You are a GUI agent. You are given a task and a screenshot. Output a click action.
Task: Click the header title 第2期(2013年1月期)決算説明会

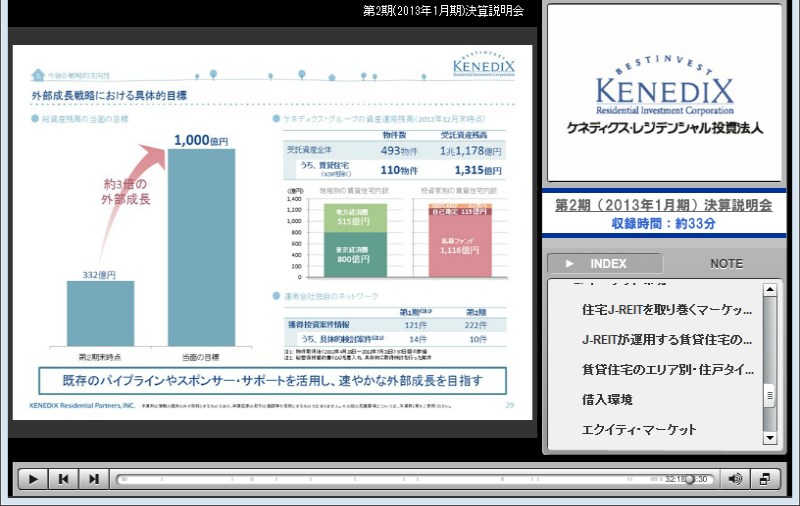(x=443, y=11)
